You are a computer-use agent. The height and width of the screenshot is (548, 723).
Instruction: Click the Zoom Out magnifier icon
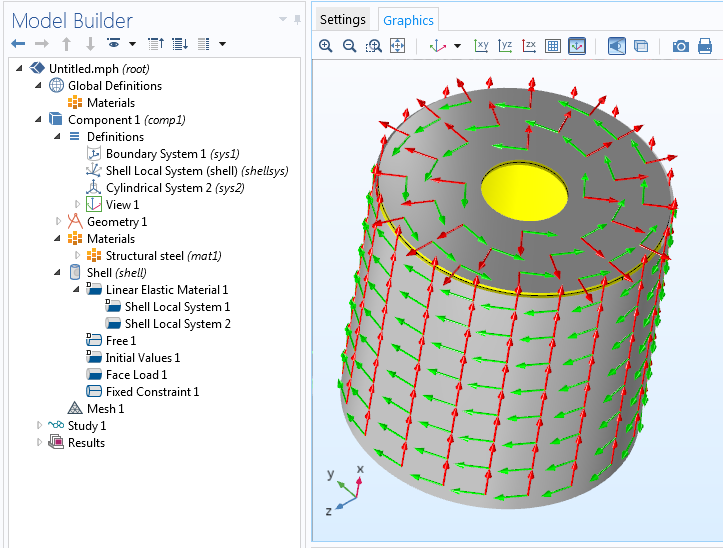[x=349, y=46]
